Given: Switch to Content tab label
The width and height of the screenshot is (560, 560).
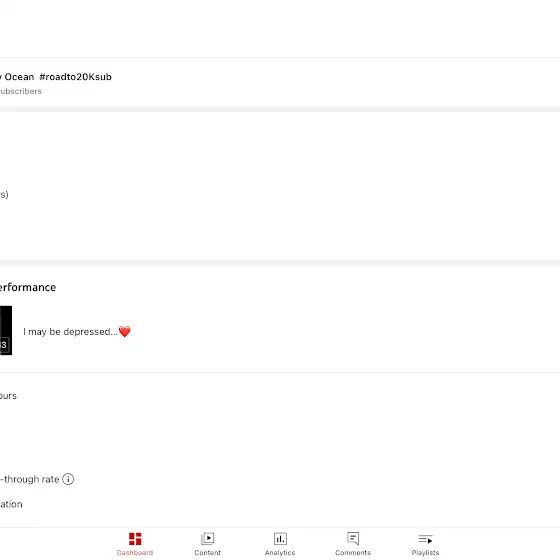Looking at the screenshot, I should pos(208,552).
